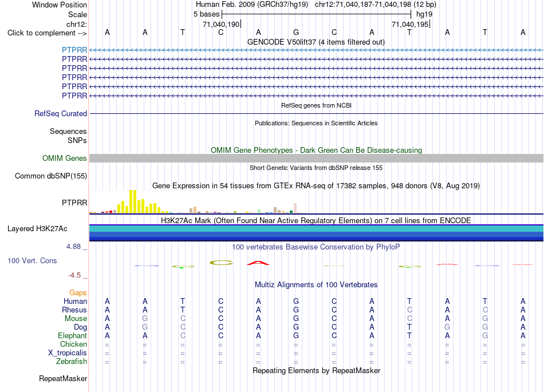Image resolution: width=544 pixels, height=392 pixels.
Task: Click the RepeatMasker track label
Action: 63,378
